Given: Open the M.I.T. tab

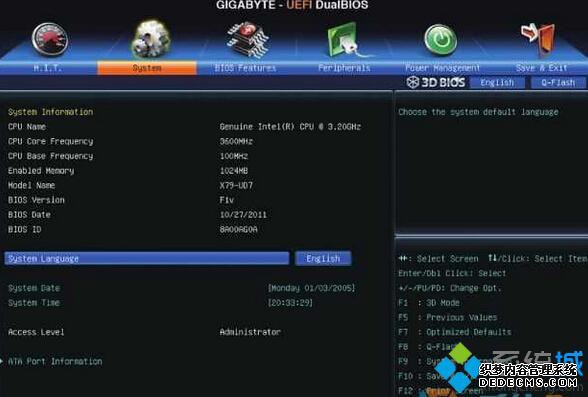Looking at the screenshot, I should [48, 68].
